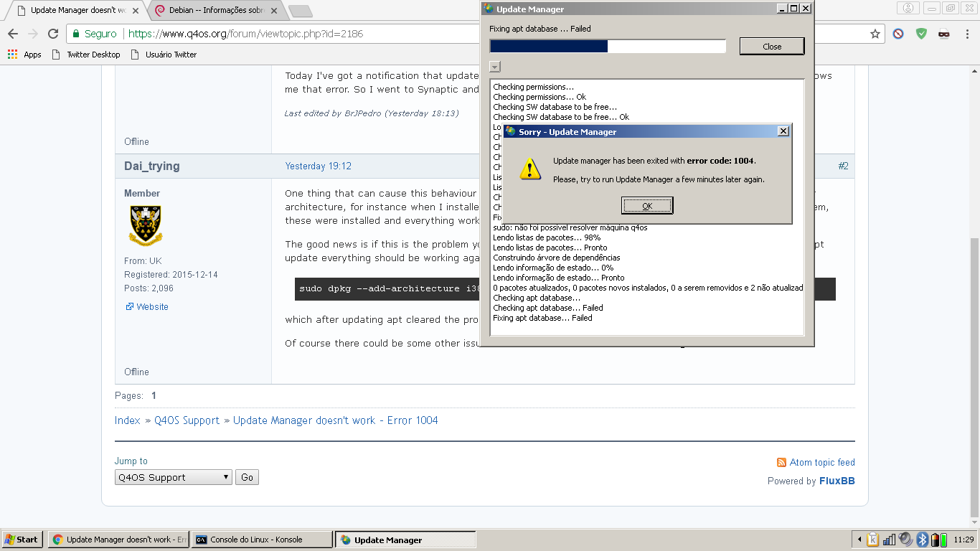Image resolution: width=980 pixels, height=551 pixels.
Task: Click the masked bandit extension icon
Action: click(x=944, y=34)
